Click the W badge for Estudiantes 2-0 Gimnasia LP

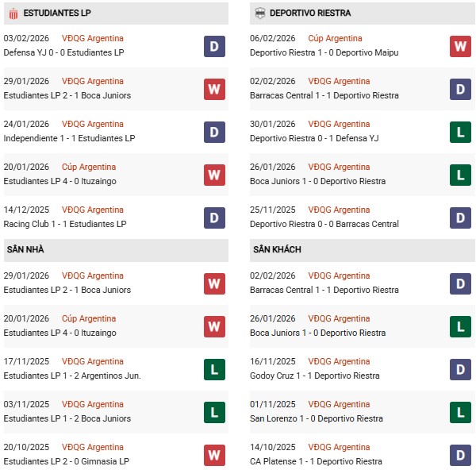coord(214,455)
